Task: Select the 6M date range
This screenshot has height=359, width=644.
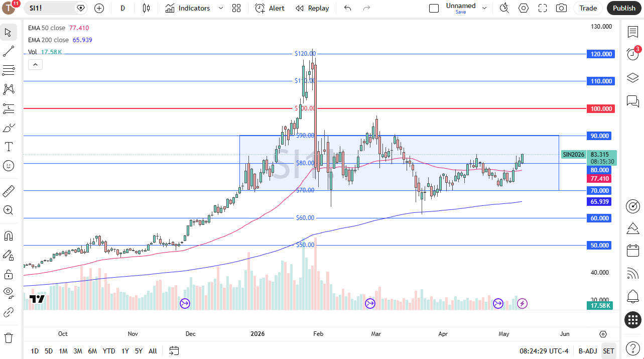Action: point(92,351)
